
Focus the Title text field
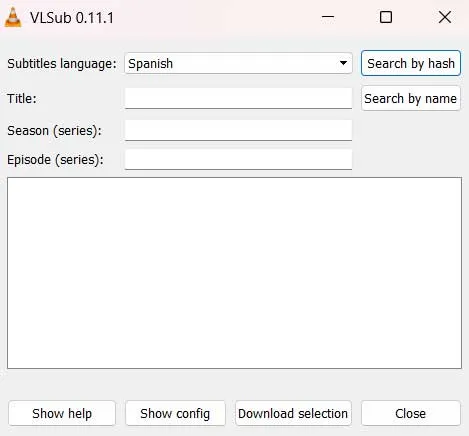click(238, 98)
